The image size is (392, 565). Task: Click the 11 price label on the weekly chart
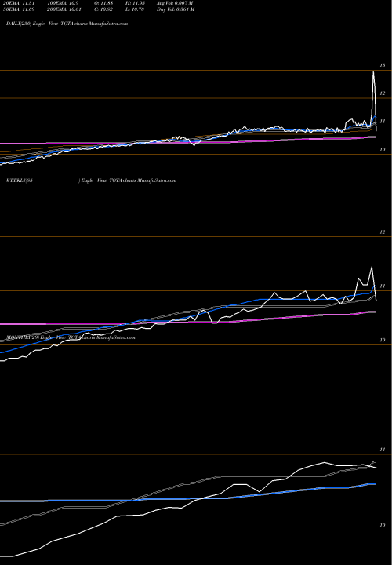point(383,286)
